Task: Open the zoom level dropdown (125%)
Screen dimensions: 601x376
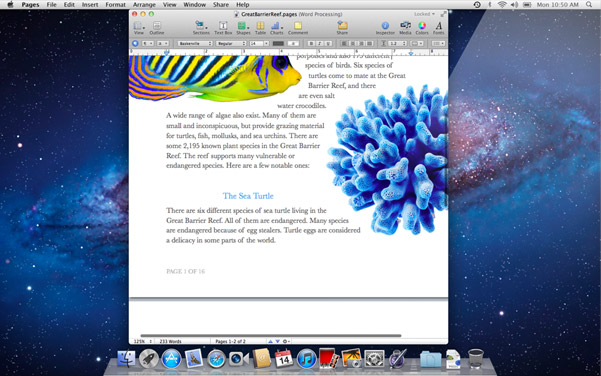Action: pyautogui.click(x=142, y=341)
